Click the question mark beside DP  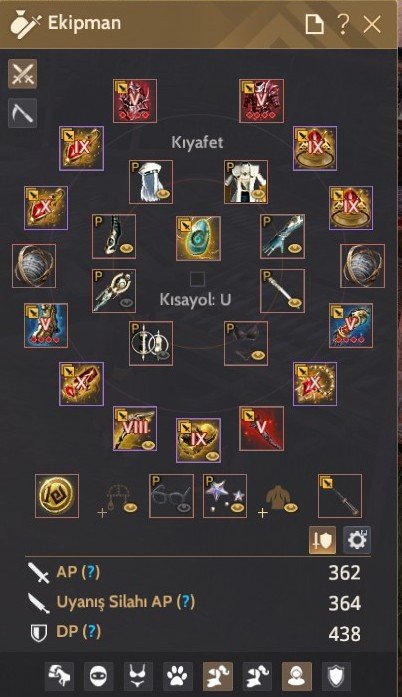pyautogui.click(x=92, y=632)
